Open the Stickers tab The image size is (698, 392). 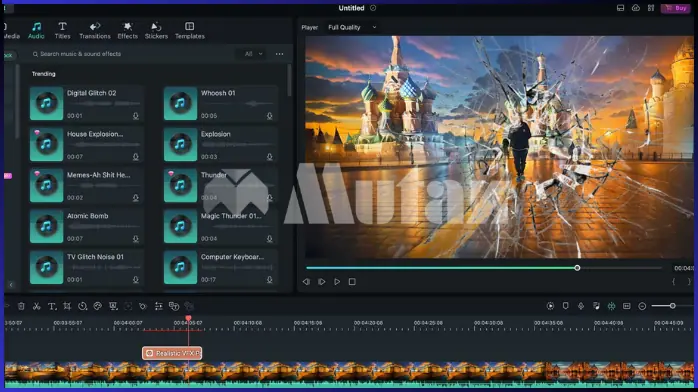tap(156, 31)
